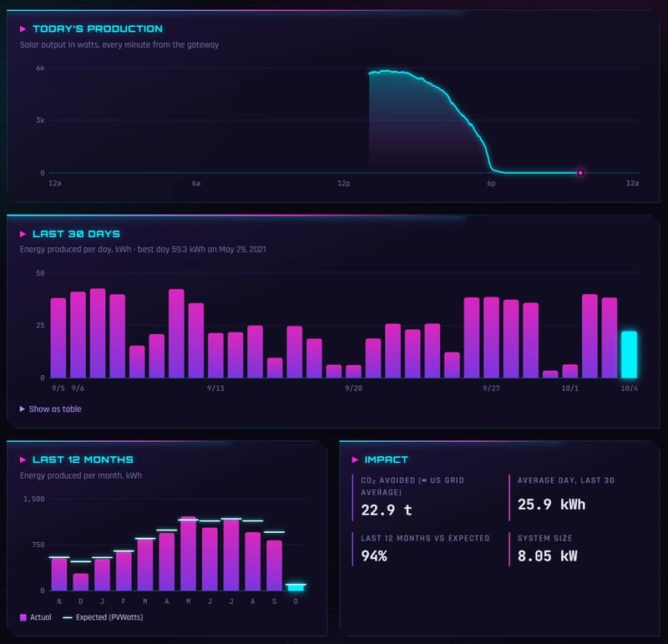Screen dimensions: 668x644
Task: Click the 'Solar output in watts' subtitle
Action: pyautogui.click(x=119, y=45)
